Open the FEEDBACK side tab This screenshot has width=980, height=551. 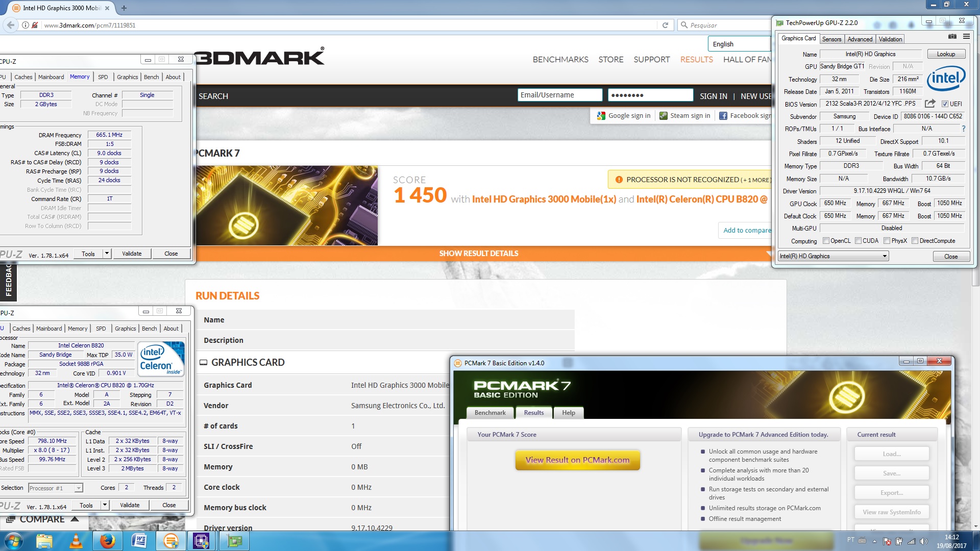coord(8,281)
